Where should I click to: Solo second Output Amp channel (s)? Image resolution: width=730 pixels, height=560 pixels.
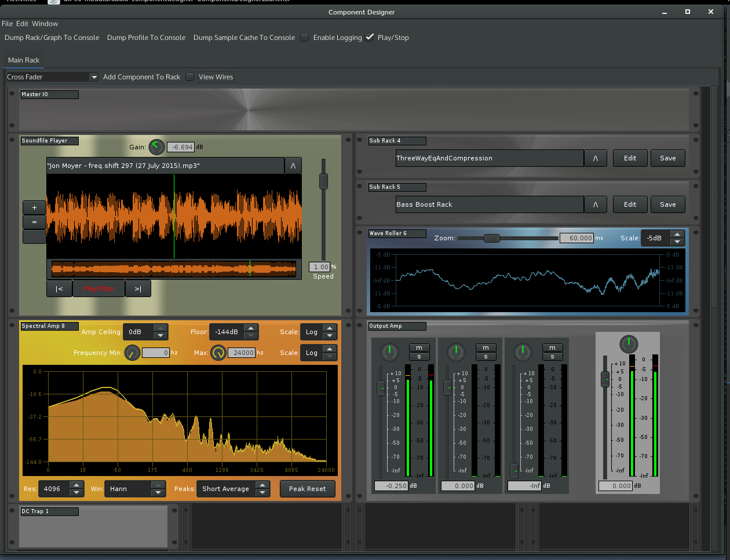pyautogui.click(x=486, y=356)
